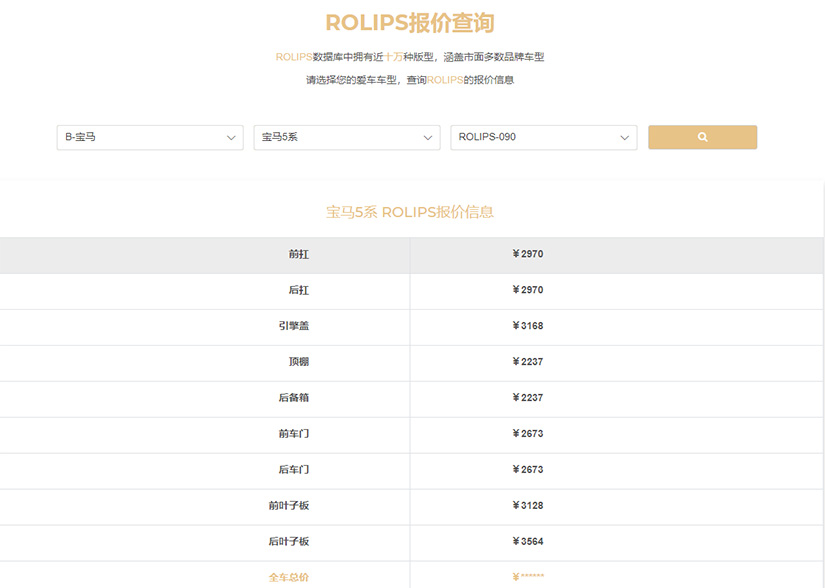The image size is (825, 588).
Task: Click the 请选择您的爱车车型 instruction line
Action: 410,80
